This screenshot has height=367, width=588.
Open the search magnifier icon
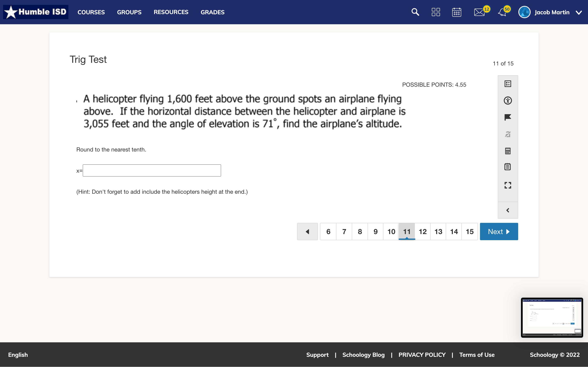point(415,12)
